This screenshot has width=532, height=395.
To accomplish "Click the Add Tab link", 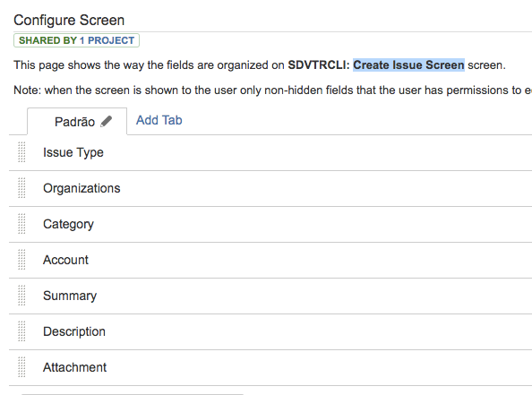I will coord(159,120).
